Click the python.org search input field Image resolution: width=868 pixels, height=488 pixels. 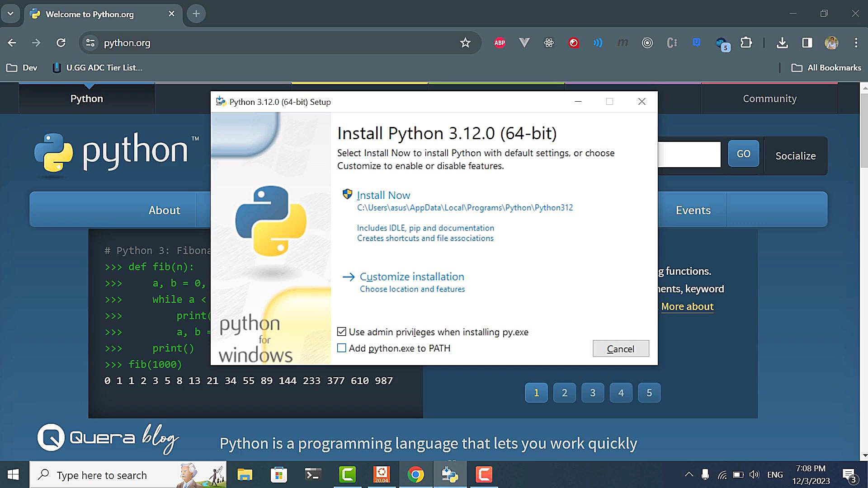[689, 154]
